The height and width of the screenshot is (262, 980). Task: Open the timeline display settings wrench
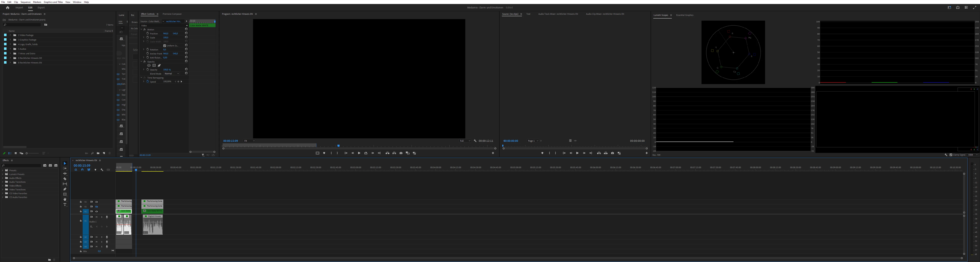102,170
